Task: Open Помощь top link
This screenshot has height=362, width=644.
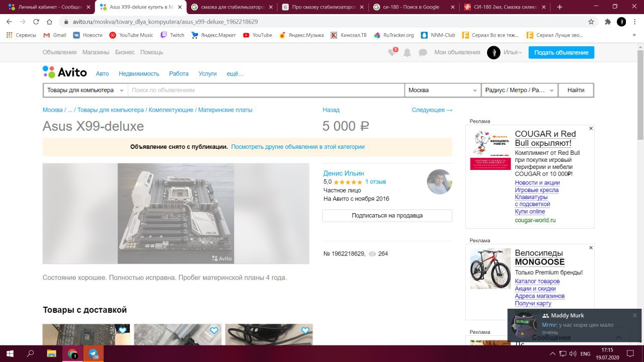Action: tap(151, 52)
